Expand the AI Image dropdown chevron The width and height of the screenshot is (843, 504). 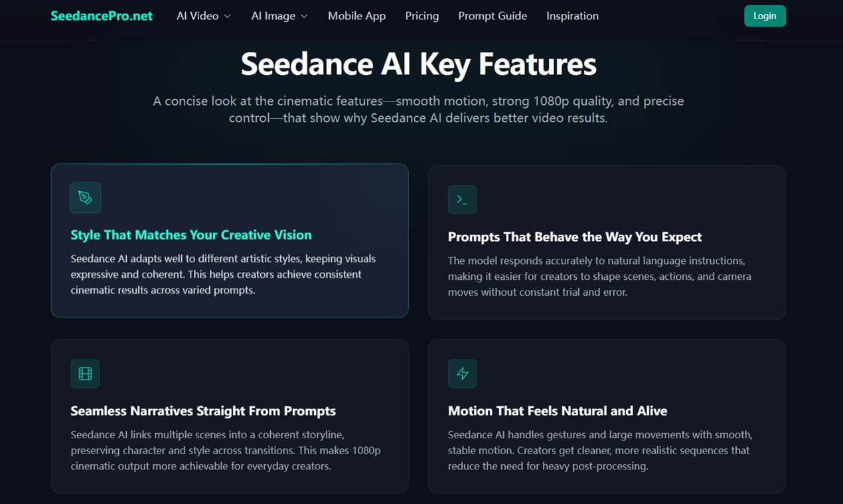click(x=304, y=16)
